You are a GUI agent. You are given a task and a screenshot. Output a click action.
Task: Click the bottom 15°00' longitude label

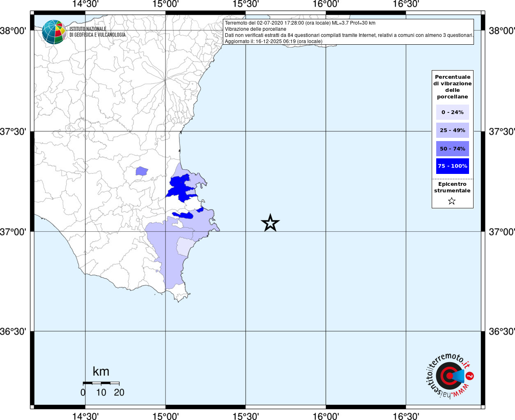(x=165, y=416)
